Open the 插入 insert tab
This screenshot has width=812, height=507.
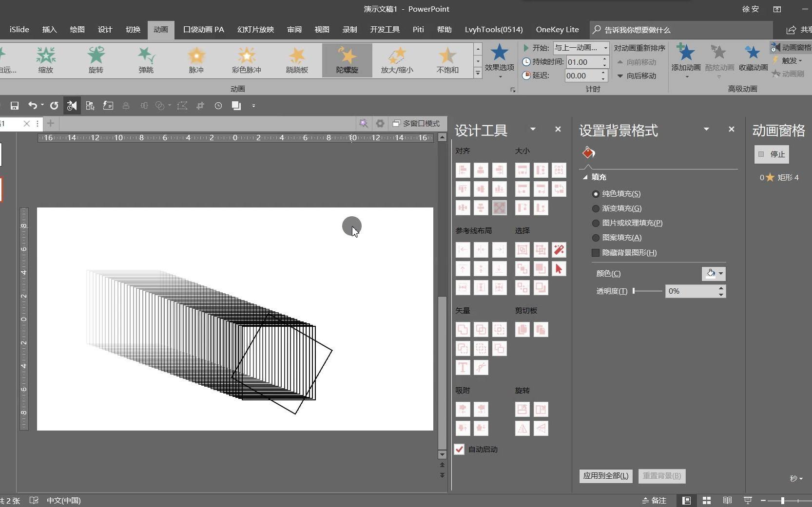pyautogui.click(x=49, y=30)
